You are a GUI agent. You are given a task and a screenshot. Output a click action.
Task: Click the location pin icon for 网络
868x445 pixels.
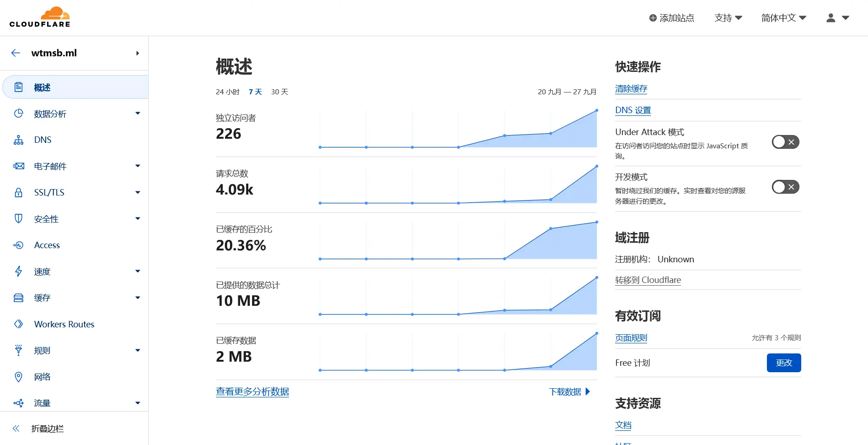(18, 377)
